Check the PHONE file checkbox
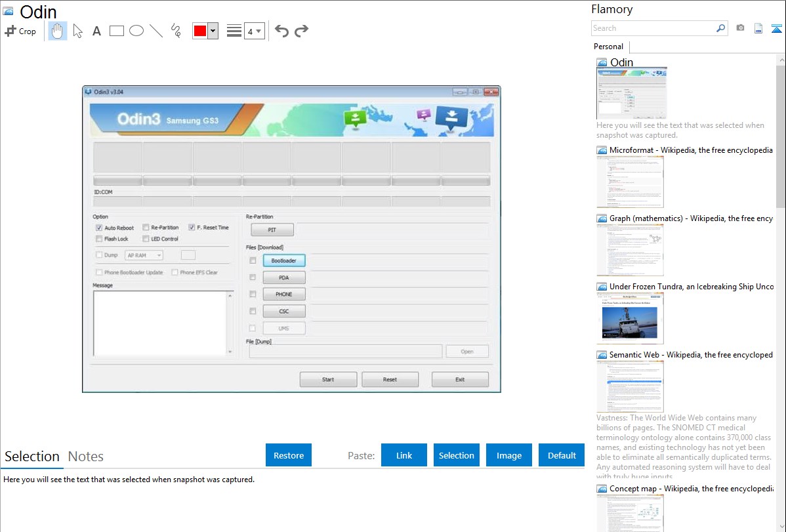 (253, 295)
